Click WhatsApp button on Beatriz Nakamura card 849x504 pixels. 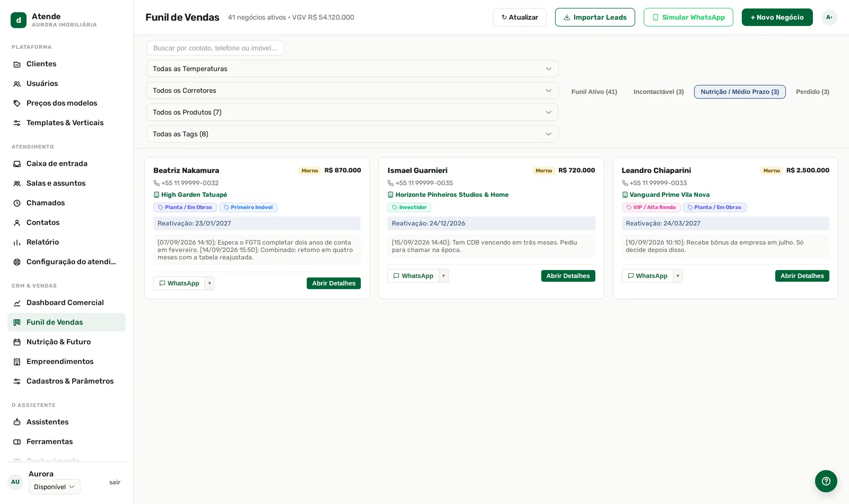point(179,283)
